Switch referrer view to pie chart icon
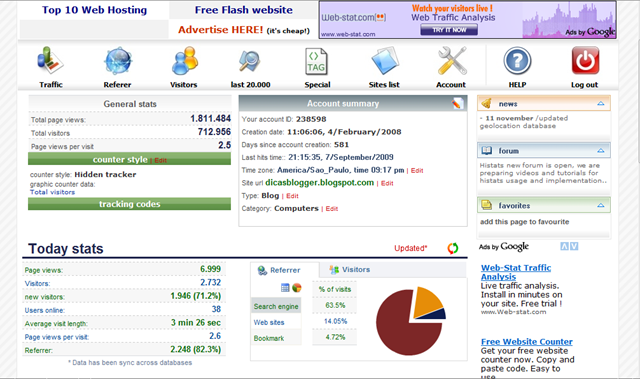Screen dimensions: 640x379 pos(297,288)
